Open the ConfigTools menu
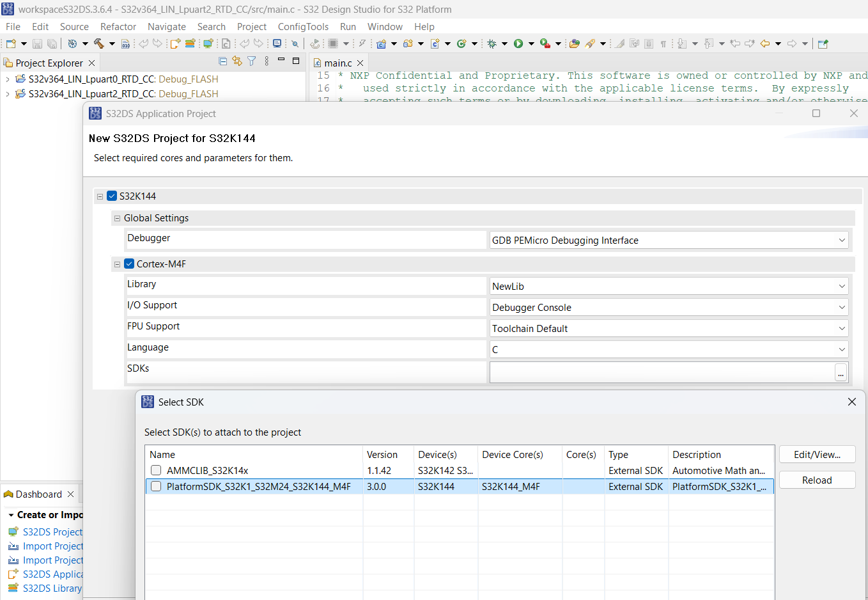This screenshot has height=600, width=868. [303, 27]
